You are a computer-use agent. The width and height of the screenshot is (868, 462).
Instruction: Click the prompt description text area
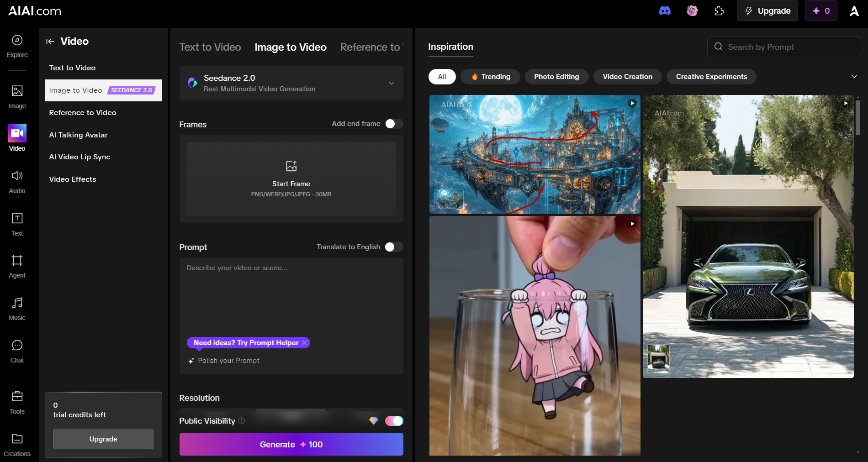[291, 297]
